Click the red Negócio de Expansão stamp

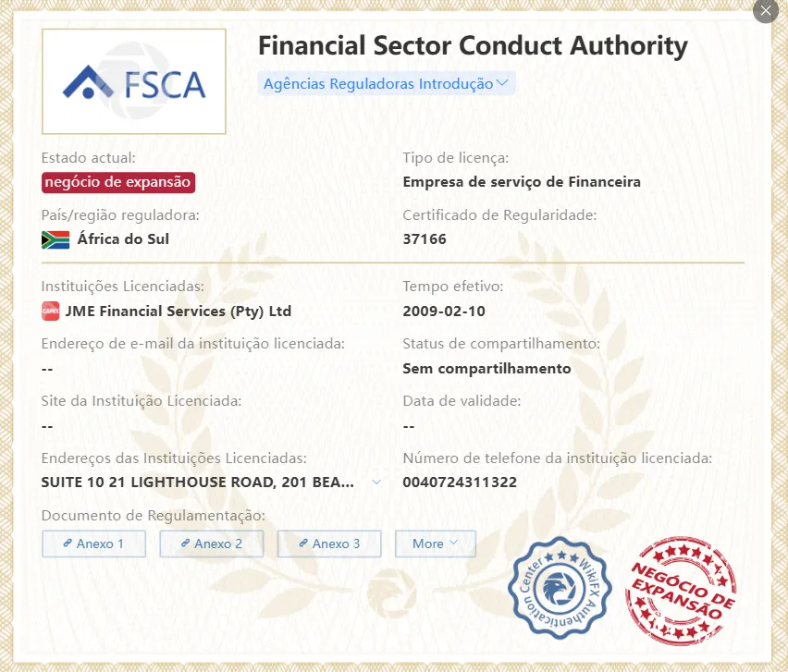pyautogui.click(x=681, y=590)
